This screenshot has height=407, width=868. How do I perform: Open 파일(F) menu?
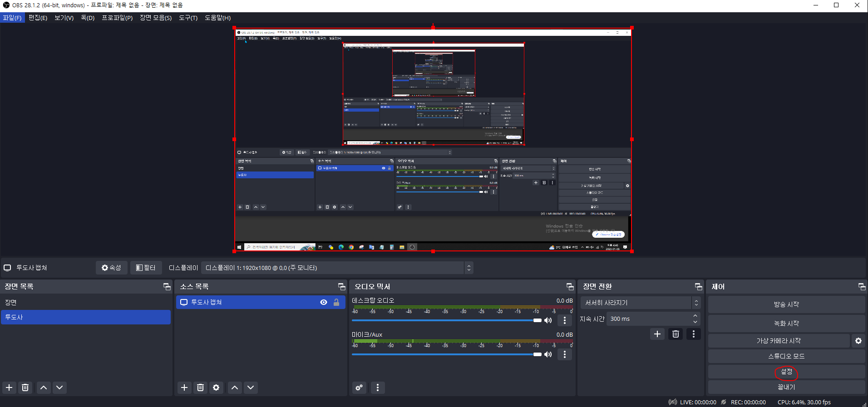tap(12, 18)
